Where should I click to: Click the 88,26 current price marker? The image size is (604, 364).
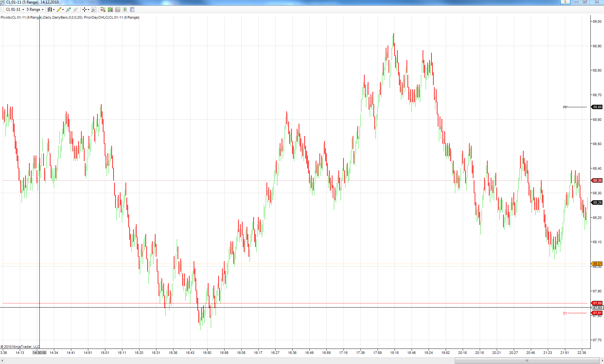tap(597, 203)
